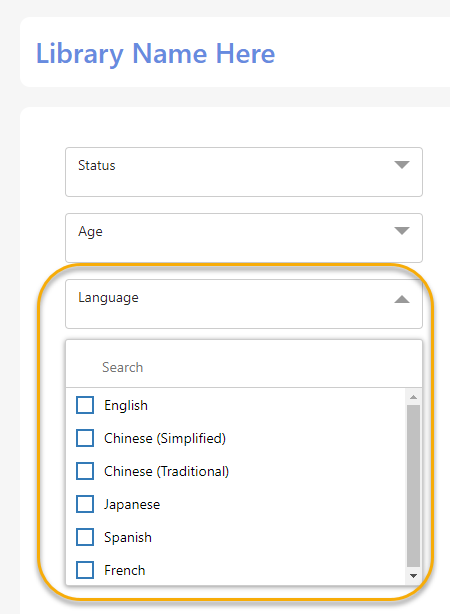Check the Chinese (Simplified) checkbox
This screenshot has width=450, height=614.
tap(85, 438)
